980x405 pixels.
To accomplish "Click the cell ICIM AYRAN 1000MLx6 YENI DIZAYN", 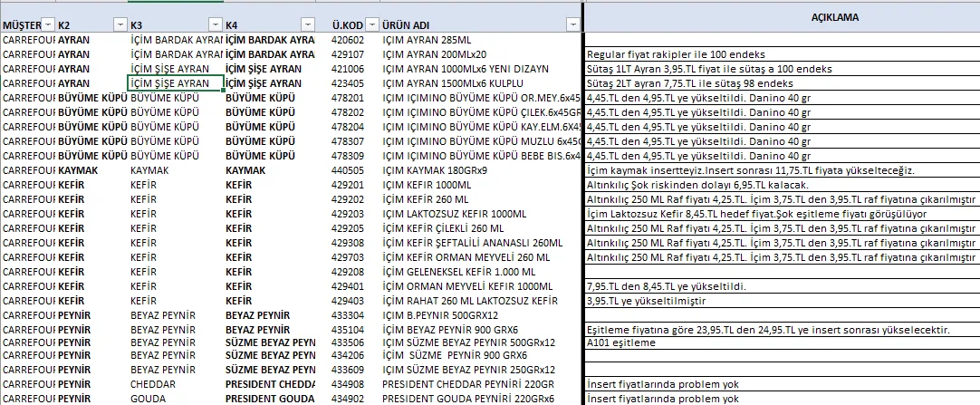I will point(466,69).
